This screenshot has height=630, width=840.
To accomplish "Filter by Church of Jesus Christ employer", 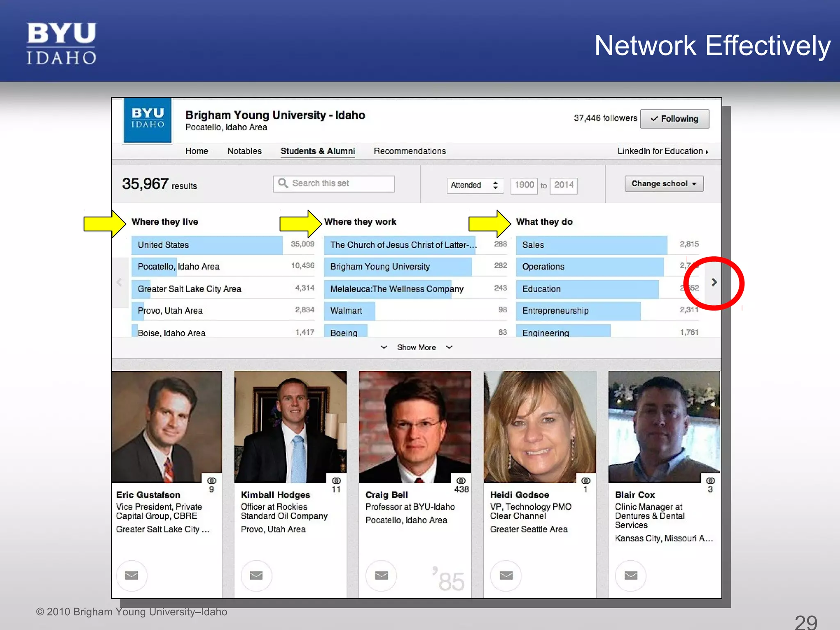I will pos(416,245).
